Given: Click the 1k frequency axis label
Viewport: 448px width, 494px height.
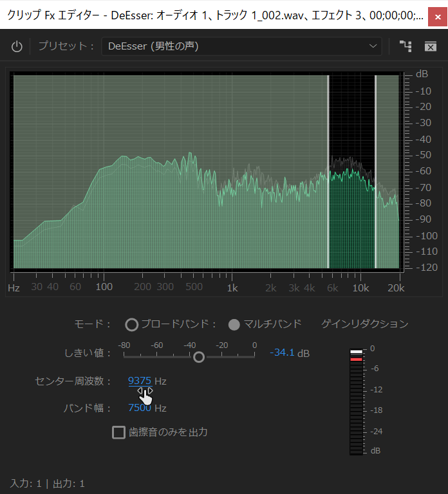Looking at the screenshot, I should coord(232,288).
